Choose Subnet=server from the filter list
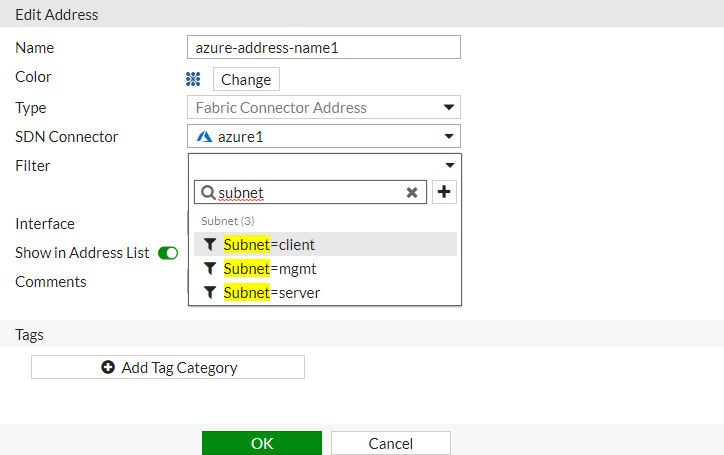724x455 pixels. (272, 292)
